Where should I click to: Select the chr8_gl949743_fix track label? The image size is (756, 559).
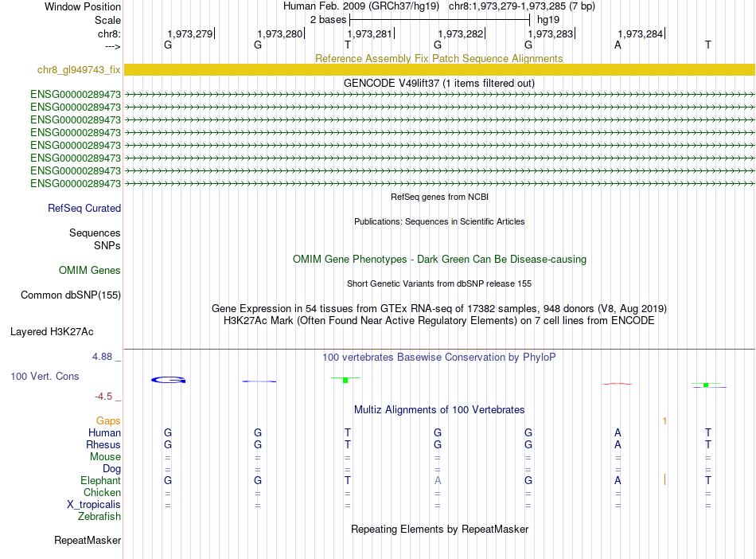[x=79, y=69]
